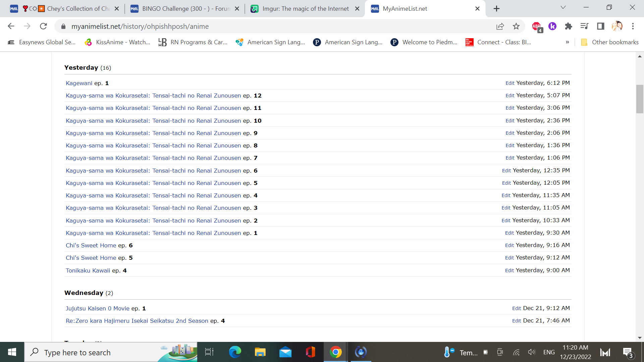Open purple K extension icon
The width and height of the screenshot is (644, 362).
coord(552,26)
